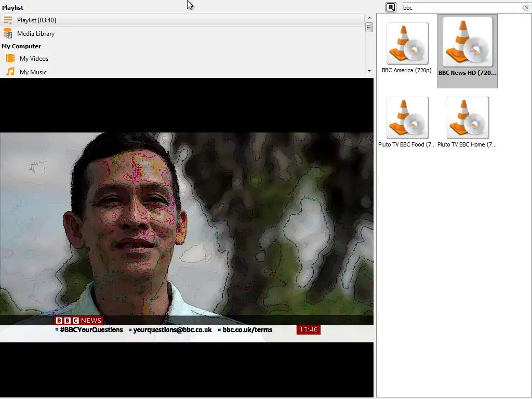532x399 pixels.
Task: Select the Pluto TV BBC Home thumbnail
Action: pos(468,118)
